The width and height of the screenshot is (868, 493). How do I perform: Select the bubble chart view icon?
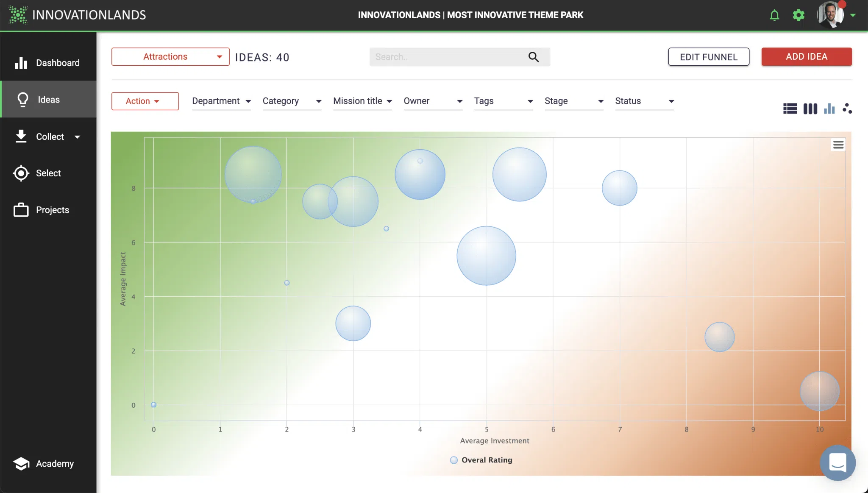point(847,109)
